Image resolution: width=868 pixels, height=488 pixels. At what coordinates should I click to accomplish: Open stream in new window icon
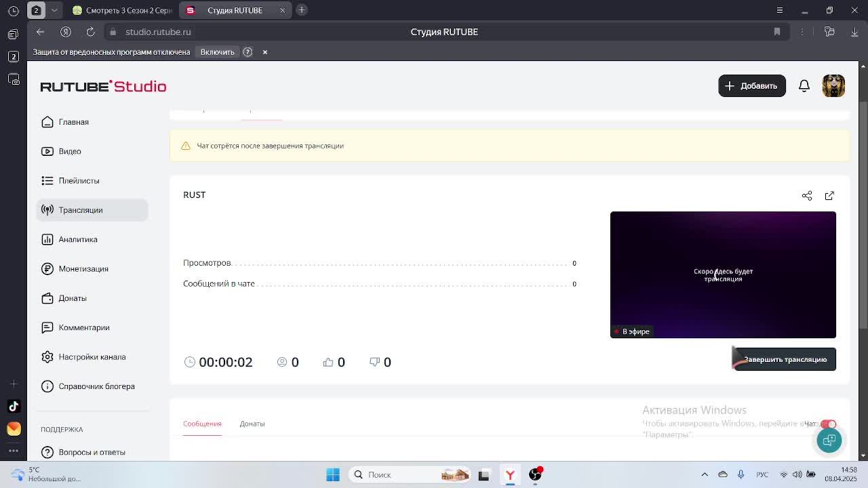coord(829,196)
